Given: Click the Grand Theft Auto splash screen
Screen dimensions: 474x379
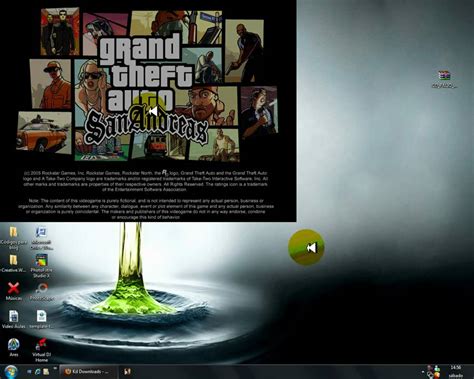Looking at the screenshot, I should click(148, 111).
